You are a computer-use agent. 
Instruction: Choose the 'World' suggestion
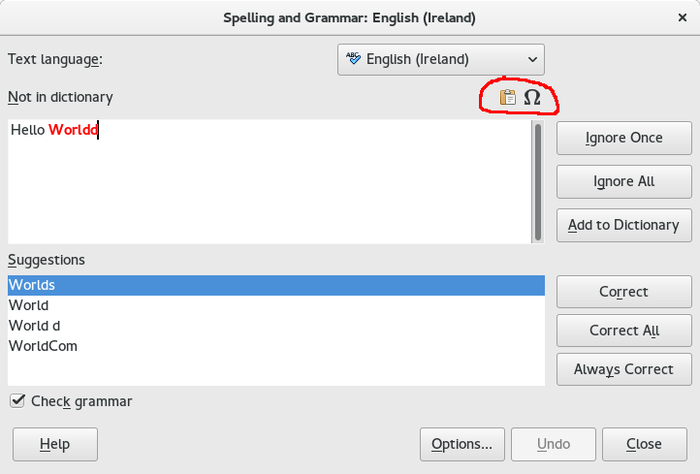pos(29,305)
